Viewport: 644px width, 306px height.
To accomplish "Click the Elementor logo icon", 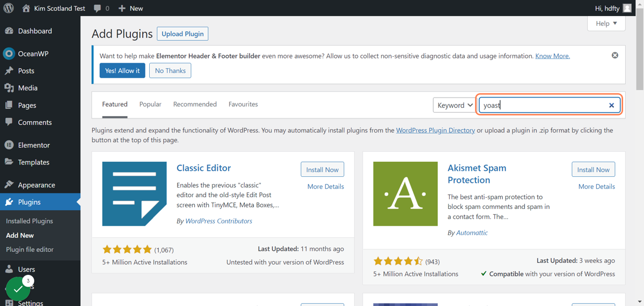I will 9,145.
